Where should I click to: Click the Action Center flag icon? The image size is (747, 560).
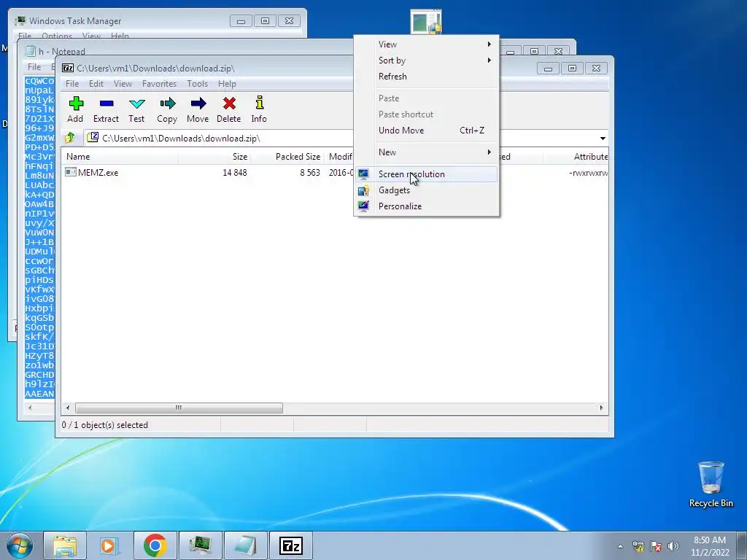pyautogui.click(x=656, y=546)
